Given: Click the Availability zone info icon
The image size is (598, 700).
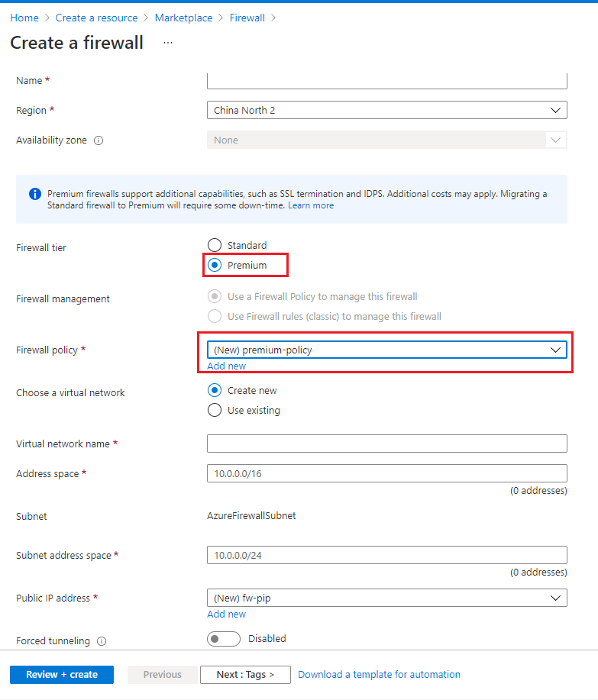Looking at the screenshot, I should pyautogui.click(x=99, y=140).
